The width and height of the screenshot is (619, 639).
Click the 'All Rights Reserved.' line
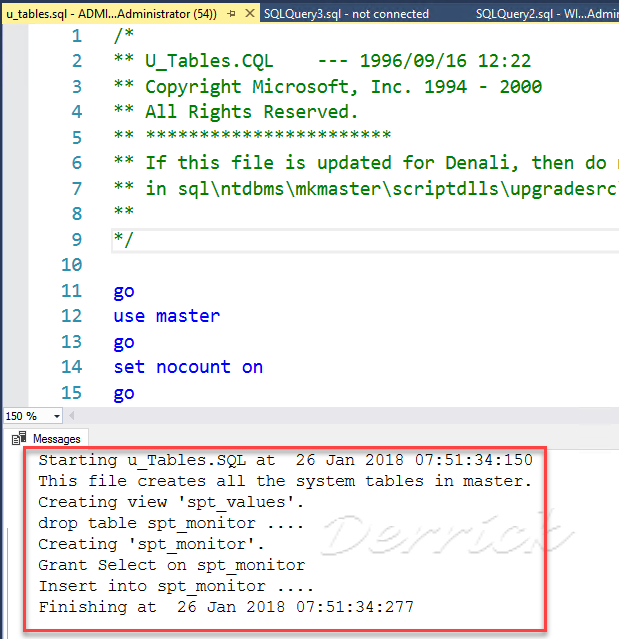tap(236, 112)
